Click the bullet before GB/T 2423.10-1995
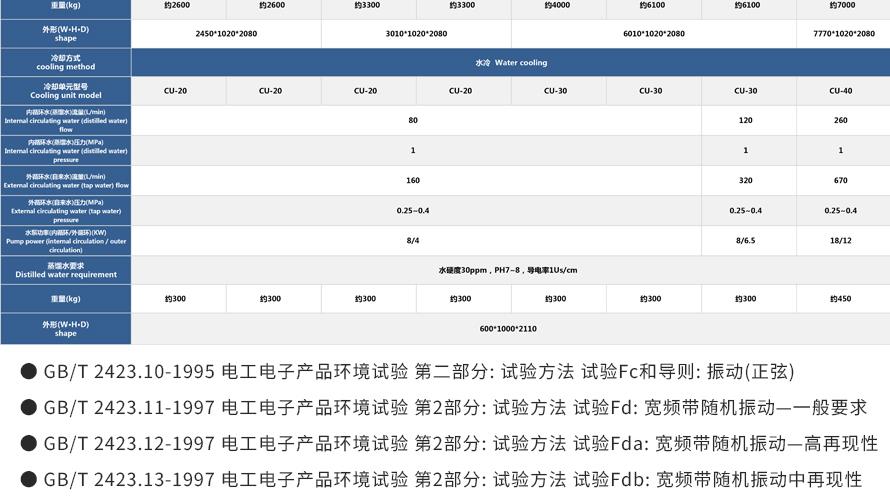This screenshot has width=890, height=504. (29, 372)
